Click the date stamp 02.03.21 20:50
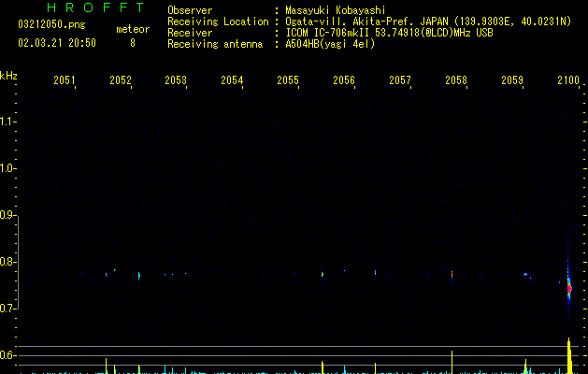 [x=57, y=43]
